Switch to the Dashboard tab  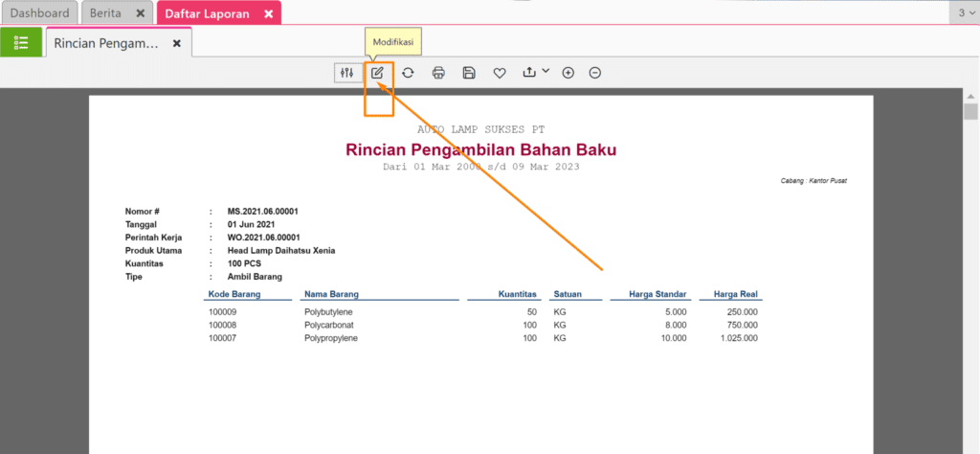(x=40, y=13)
